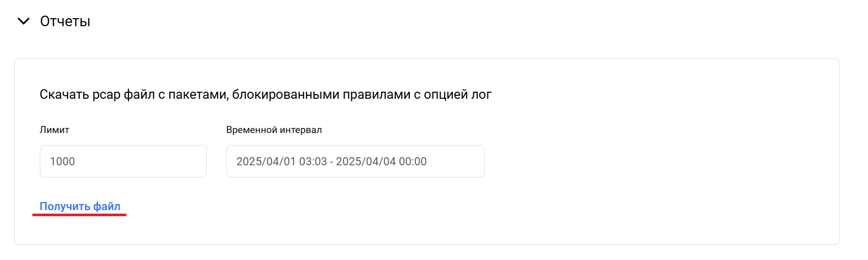Click the word файл in the blue link
The image size is (868, 260).
pos(107,206)
